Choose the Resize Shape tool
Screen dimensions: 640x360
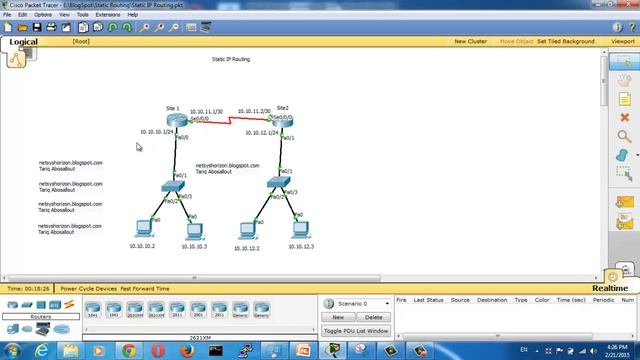tap(624, 173)
